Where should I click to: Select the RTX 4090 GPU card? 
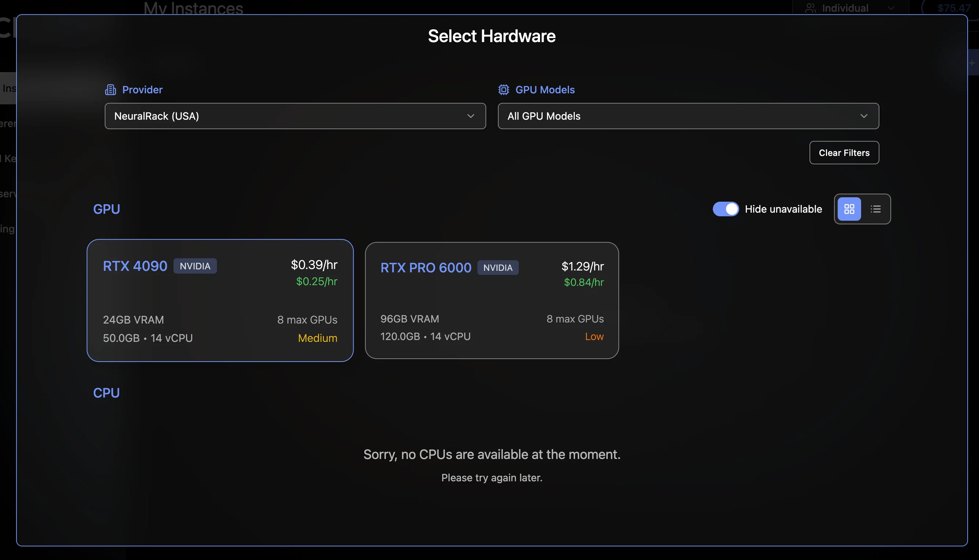pos(220,300)
